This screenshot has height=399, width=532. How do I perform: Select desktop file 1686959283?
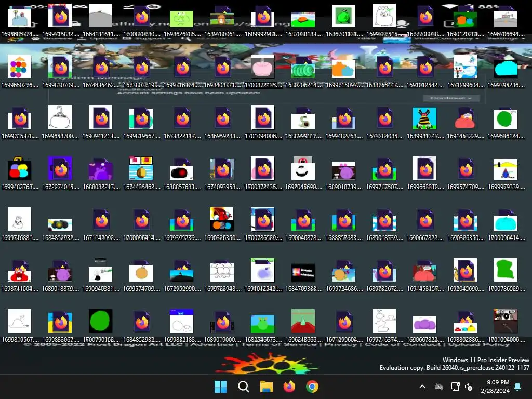[222, 123]
